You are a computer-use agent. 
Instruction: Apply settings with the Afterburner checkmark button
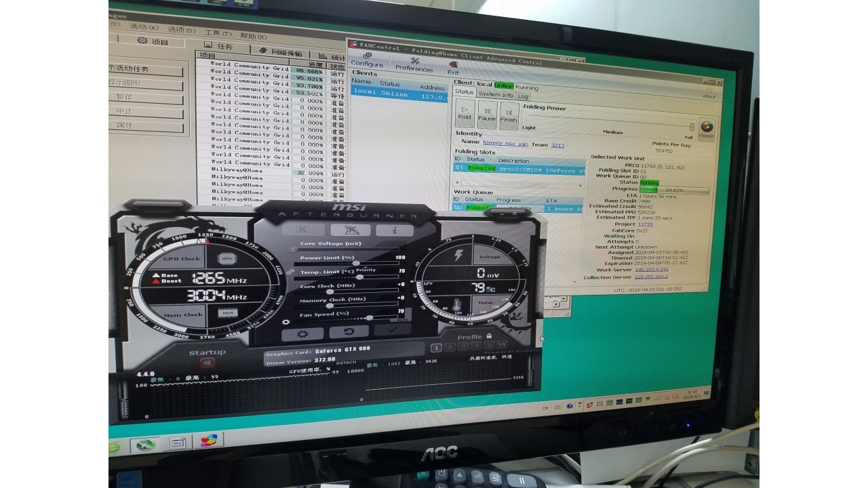tap(393, 329)
